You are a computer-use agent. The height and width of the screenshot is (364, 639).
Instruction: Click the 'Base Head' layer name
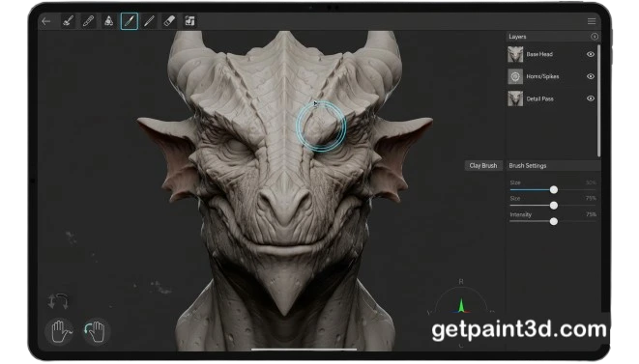(x=539, y=54)
